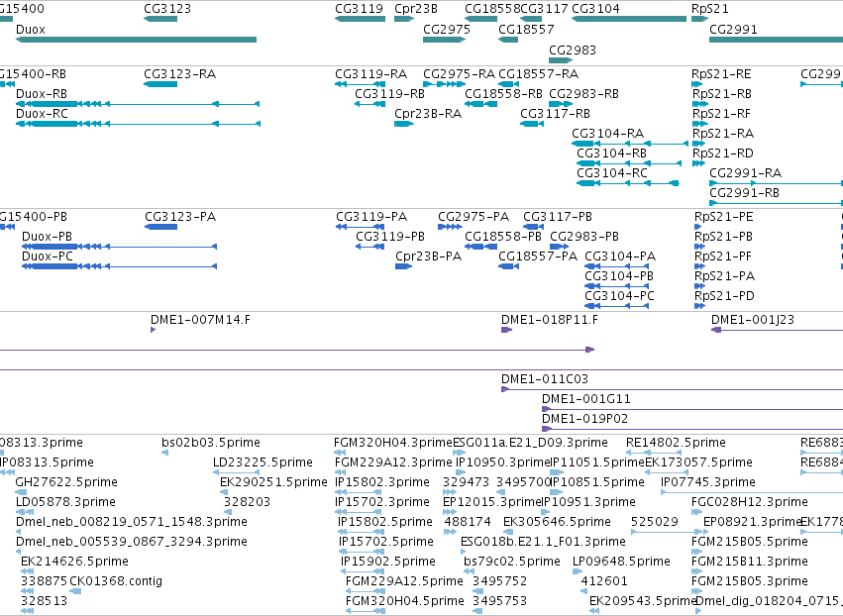This screenshot has height=616, width=843.
Task: Select the Cpr23B gene label
Action: (416, 9)
